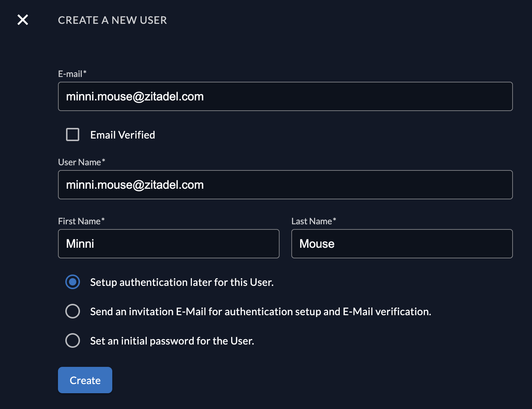Click into the First Name field
This screenshot has height=409, width=532.
(168, 244)
